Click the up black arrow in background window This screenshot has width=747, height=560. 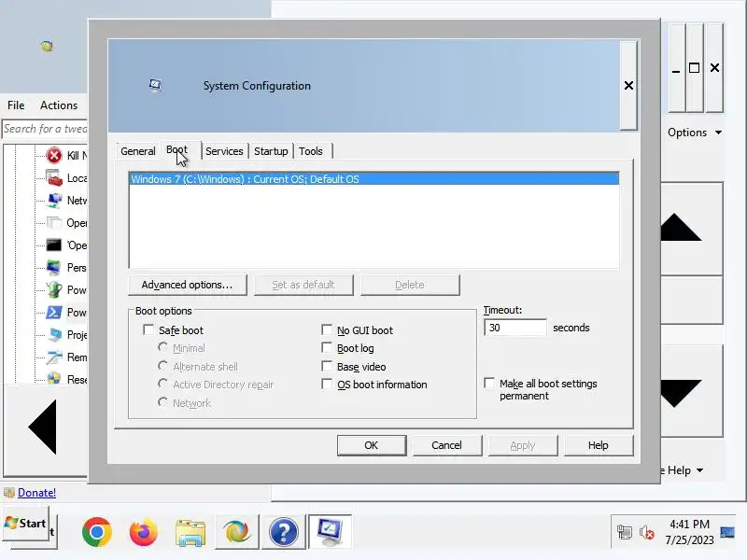pos(681,228)
